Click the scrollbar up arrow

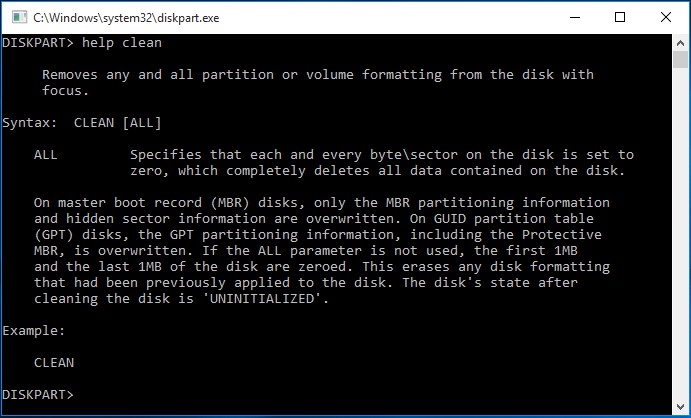[680, 43]
